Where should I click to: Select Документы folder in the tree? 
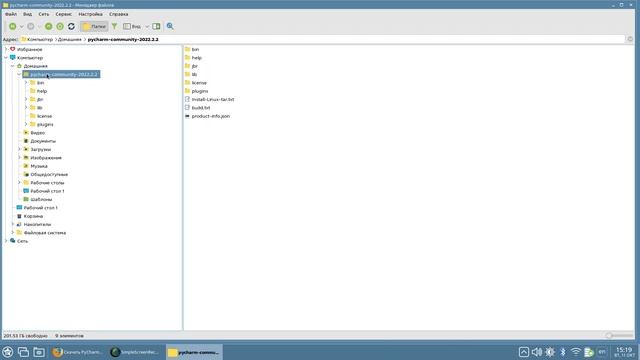coord(43,141)
